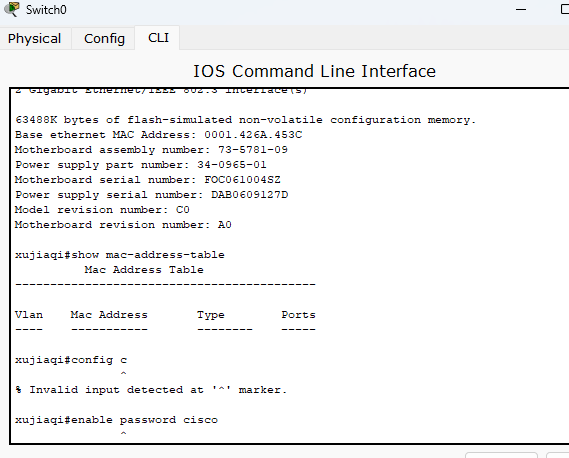Click the Power supply serial number line
Viewport: 569px width, 458px height.
[152, 195]
